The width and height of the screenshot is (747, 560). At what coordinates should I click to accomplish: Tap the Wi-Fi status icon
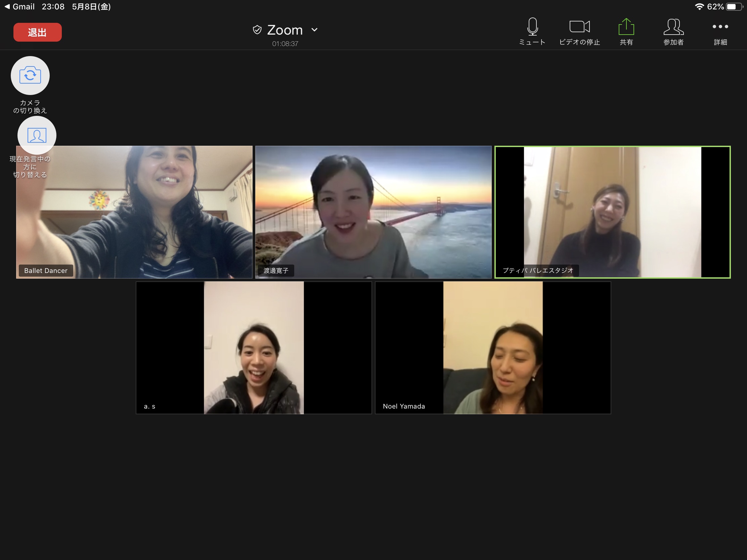[699, 7]
